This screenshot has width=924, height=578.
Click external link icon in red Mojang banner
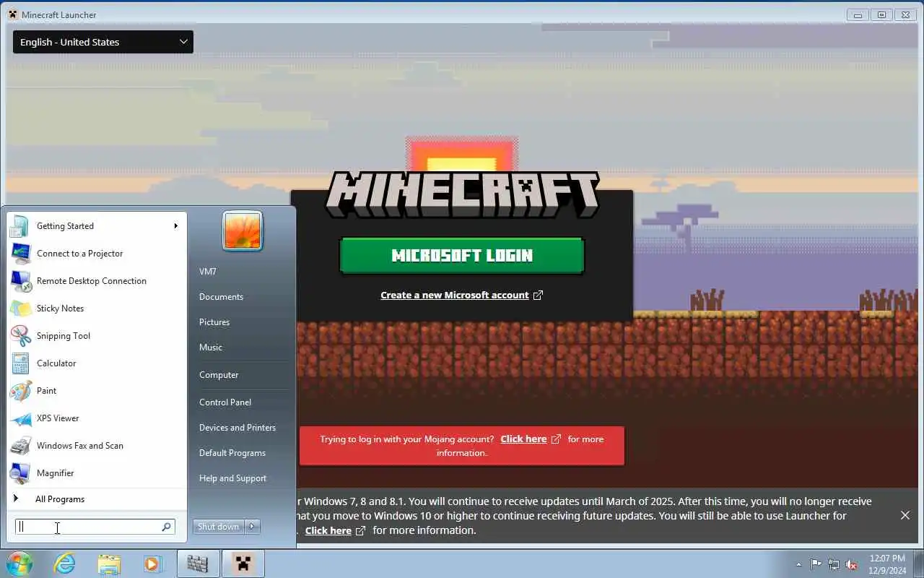(x=556, y=439)
